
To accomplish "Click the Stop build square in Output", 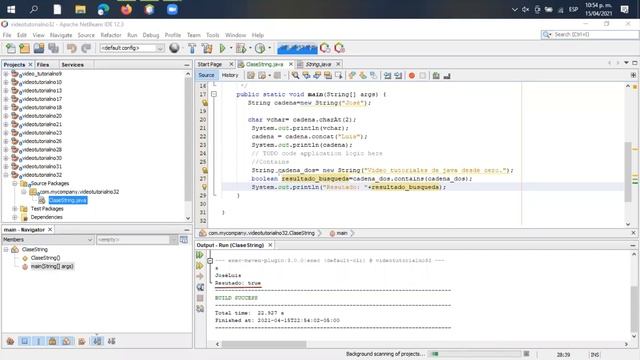I will click(200, 298).
